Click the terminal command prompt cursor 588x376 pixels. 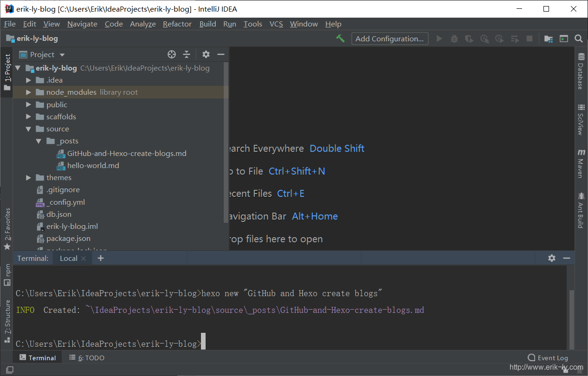click(203, 341)
